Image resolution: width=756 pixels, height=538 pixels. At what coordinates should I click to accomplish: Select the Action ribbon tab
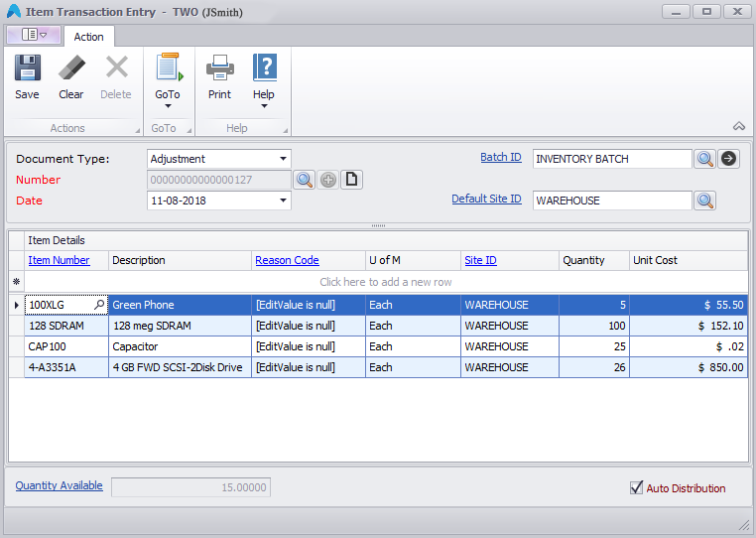(x=88, y=37)
